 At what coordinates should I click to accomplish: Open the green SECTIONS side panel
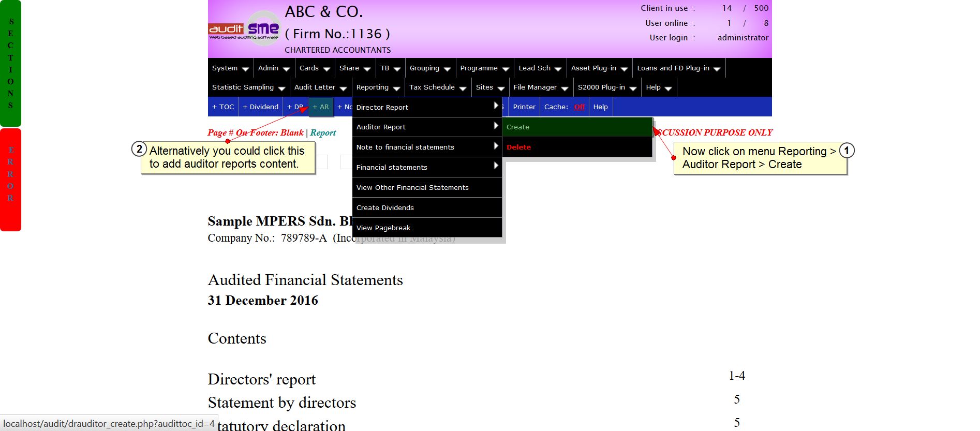[10, 63]
